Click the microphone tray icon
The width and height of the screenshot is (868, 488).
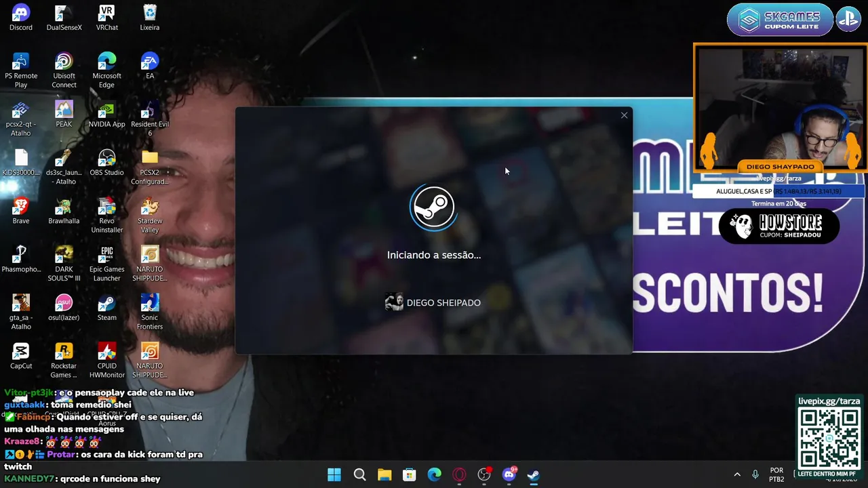(x=755, y=474)
